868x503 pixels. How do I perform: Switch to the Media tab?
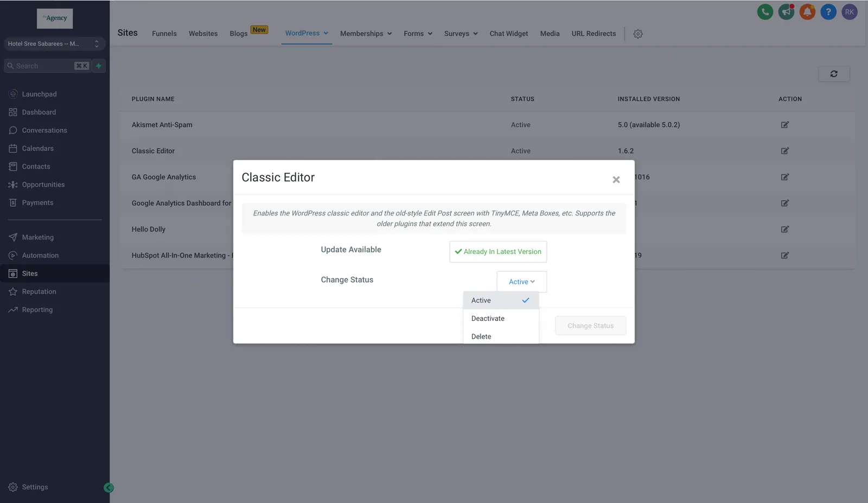pyautogui.click(x=550, y=34)
